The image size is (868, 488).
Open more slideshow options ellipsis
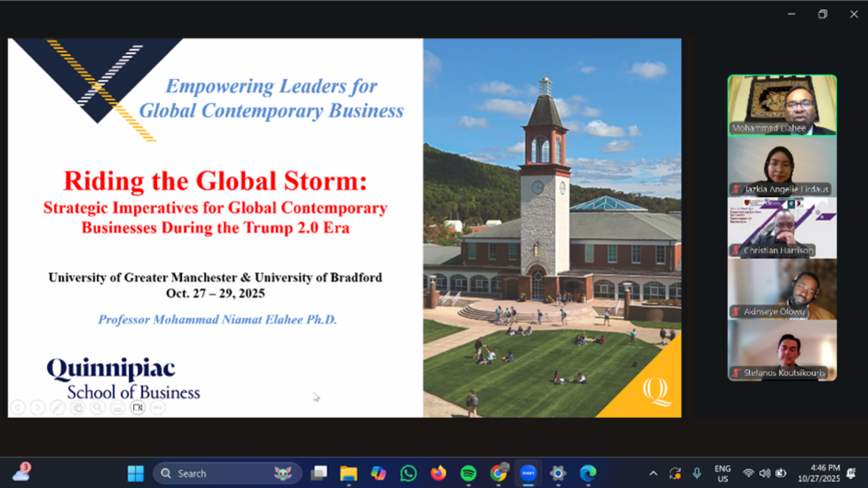click(x=157, y=407)
